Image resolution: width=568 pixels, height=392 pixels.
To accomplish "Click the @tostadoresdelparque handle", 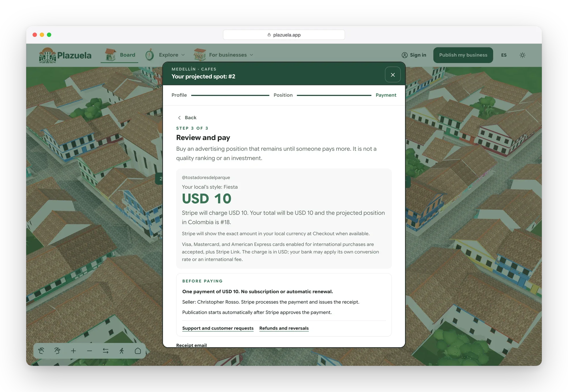I will coord(206,177).
